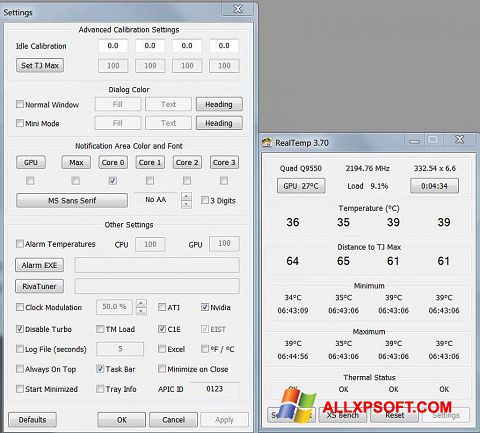Decrease the anti-aliasing No AA stepper

pyautogui.click(x=186, y=204)
